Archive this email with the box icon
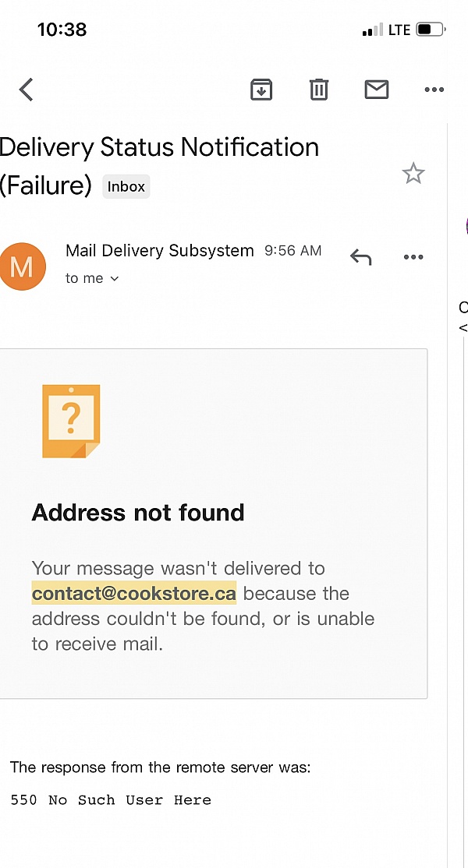Screen dimensions: 468x868 [x=261, y=89]
